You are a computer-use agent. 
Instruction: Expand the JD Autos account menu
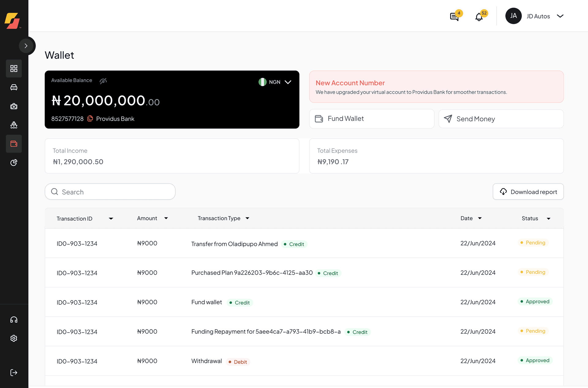(x=560, y=16)
